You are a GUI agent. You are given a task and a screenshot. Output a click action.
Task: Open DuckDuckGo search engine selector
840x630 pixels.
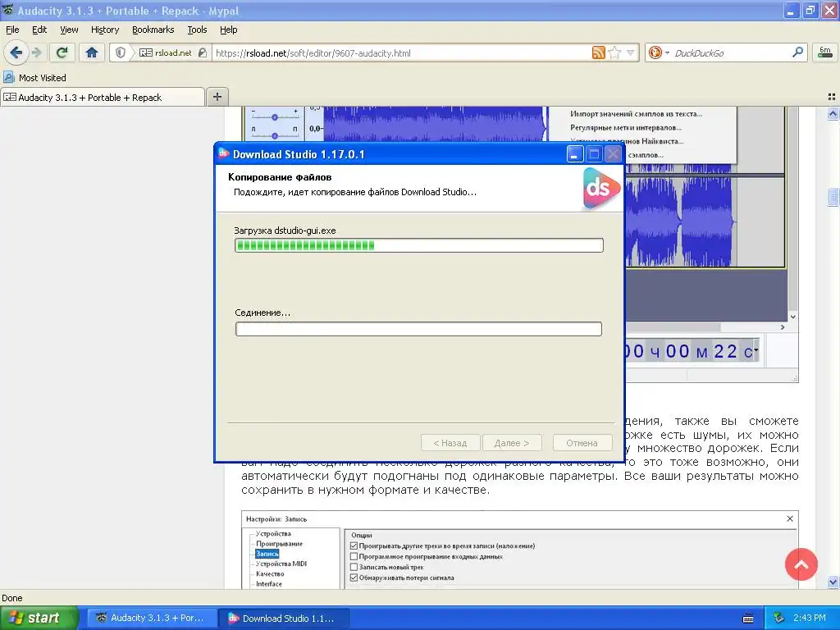(x=658, y=52)
